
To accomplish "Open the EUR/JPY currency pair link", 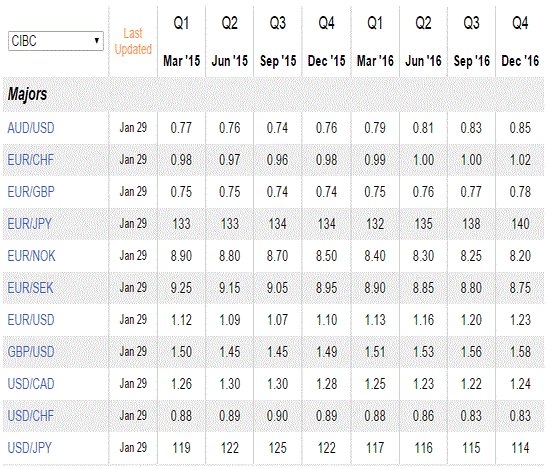I will [x=29, y=224].
